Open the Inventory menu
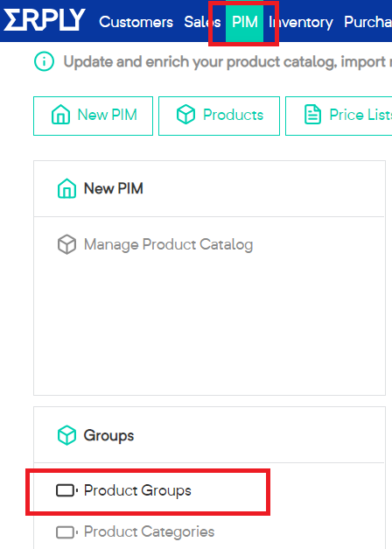Viewport: 392px width, 549px height. click(301, 22)
